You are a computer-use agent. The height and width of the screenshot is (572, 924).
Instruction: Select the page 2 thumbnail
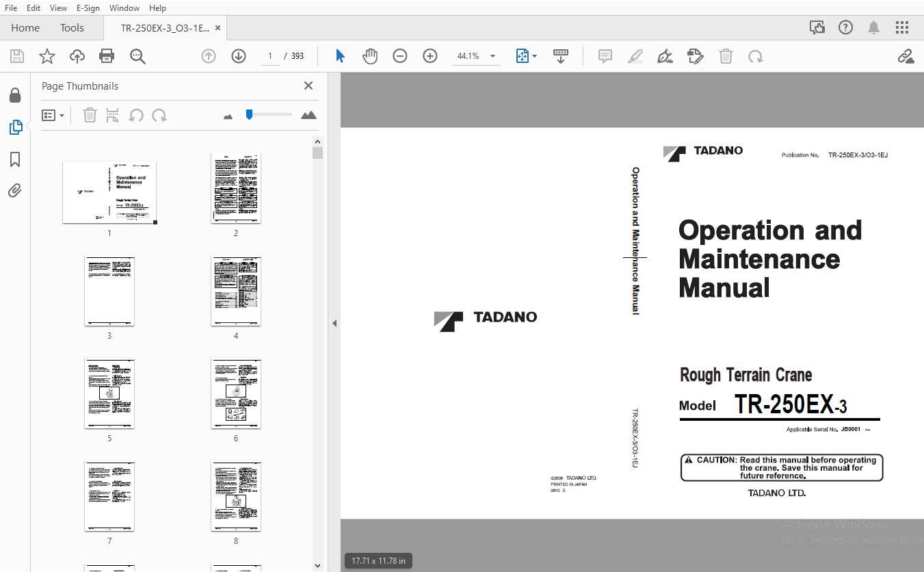[x=236, y=188]
